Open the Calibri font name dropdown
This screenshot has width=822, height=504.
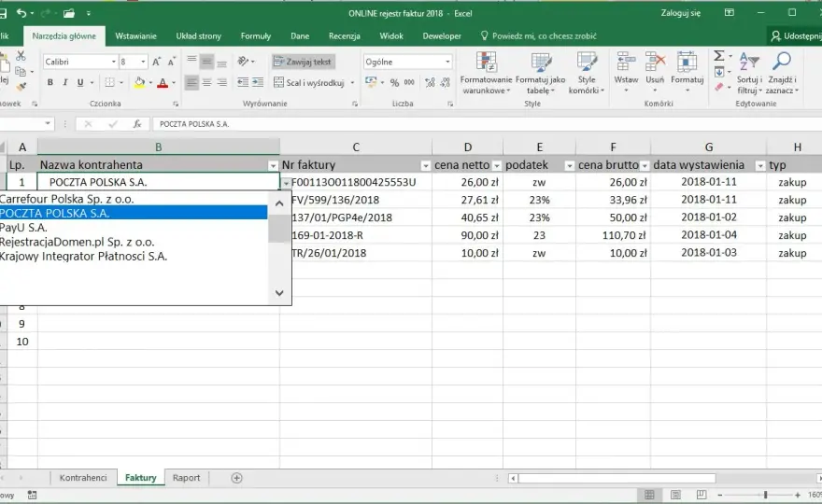[113, 62]
